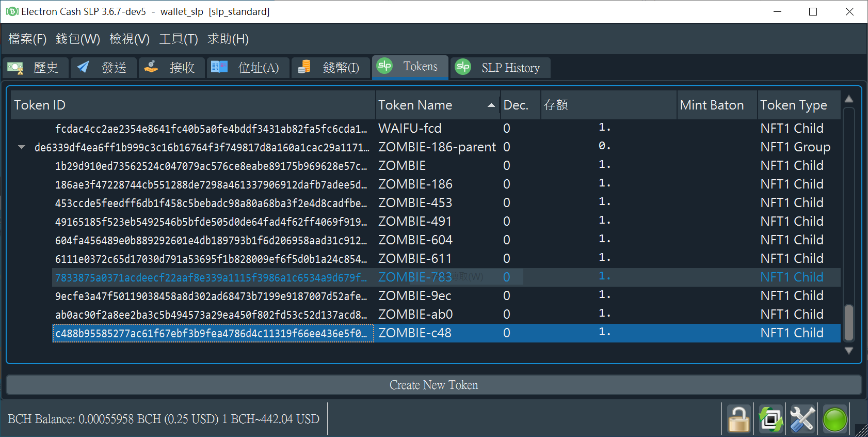Click the Mint Baton column header

click(x=717, y=105)
